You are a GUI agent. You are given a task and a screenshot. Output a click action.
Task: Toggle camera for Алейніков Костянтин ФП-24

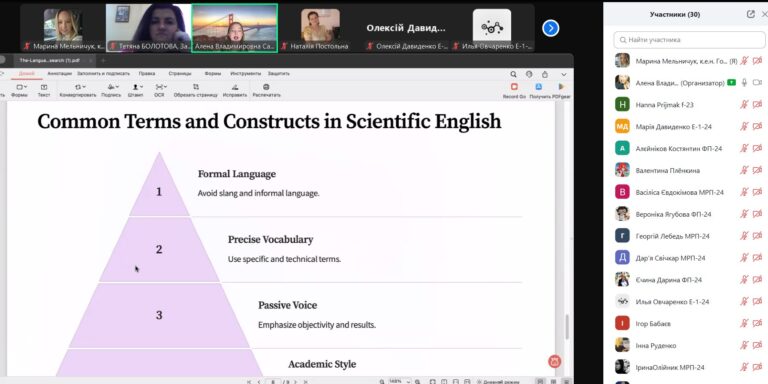click(757, 148)
